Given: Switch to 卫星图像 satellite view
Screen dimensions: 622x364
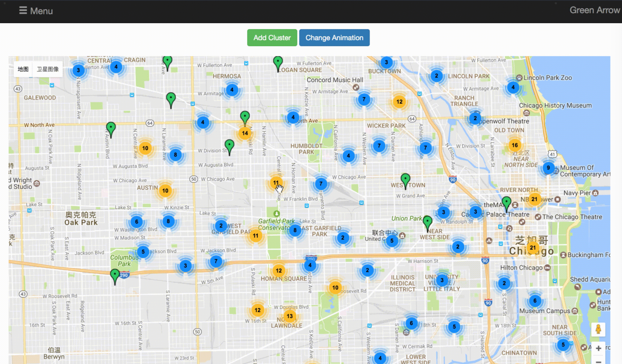Looking at the screenshot, I should click(x=48, y=69).
